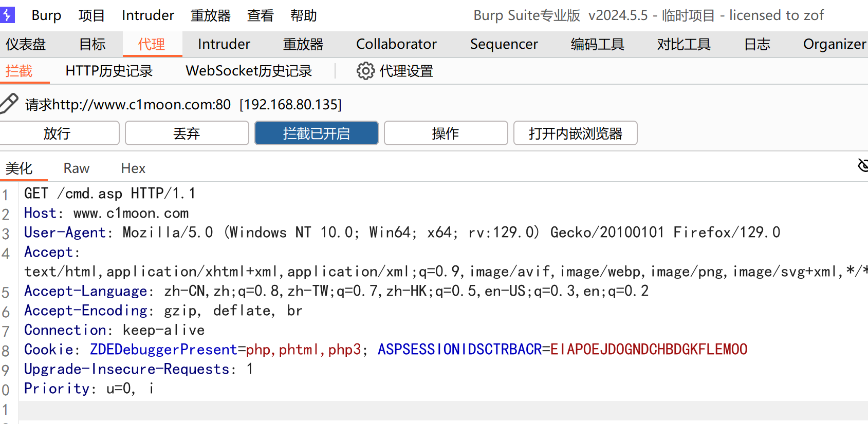Open the 项目 menu
Viewport: 868px width, 424px height.
91,15
